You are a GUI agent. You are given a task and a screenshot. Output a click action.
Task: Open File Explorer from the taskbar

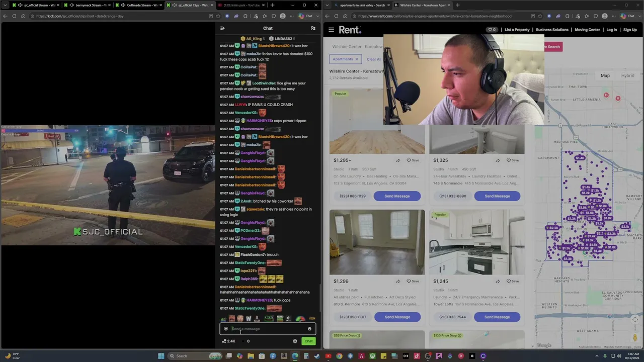point(251,356)
